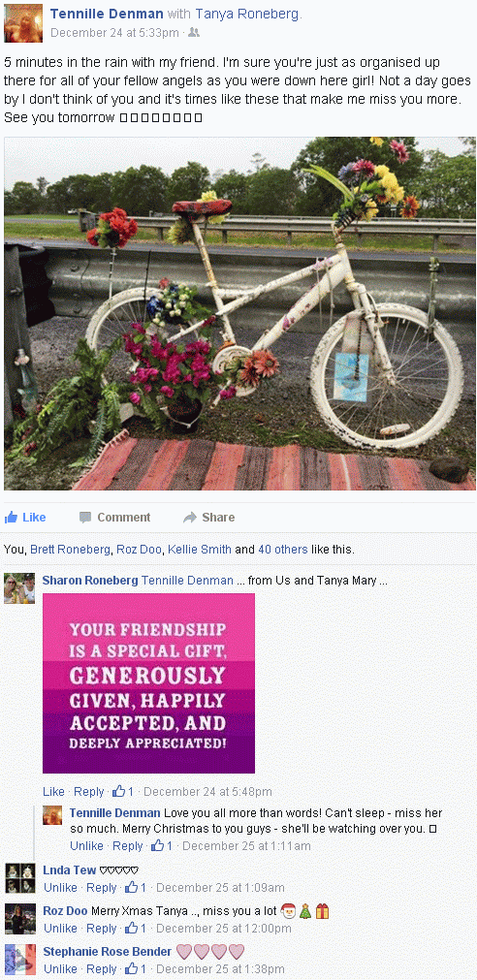This screenshot has height=980, width=477.
Task: Reply to Roz Doo's comment
Action: (101, 928)
